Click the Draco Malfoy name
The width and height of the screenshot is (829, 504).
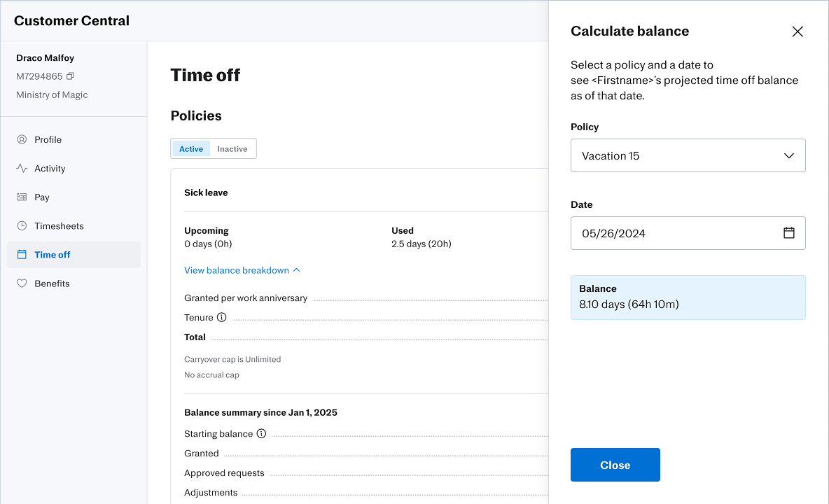click(45, 57)
